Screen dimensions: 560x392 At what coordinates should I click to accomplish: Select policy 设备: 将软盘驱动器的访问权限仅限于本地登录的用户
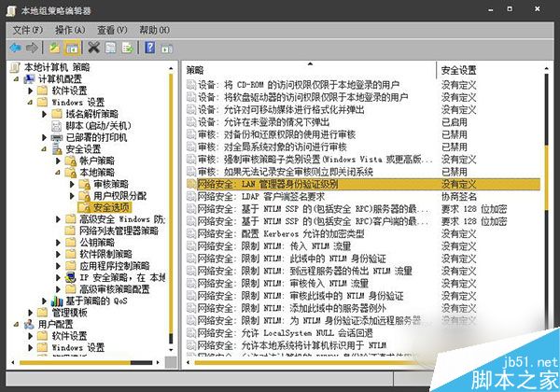302,97
